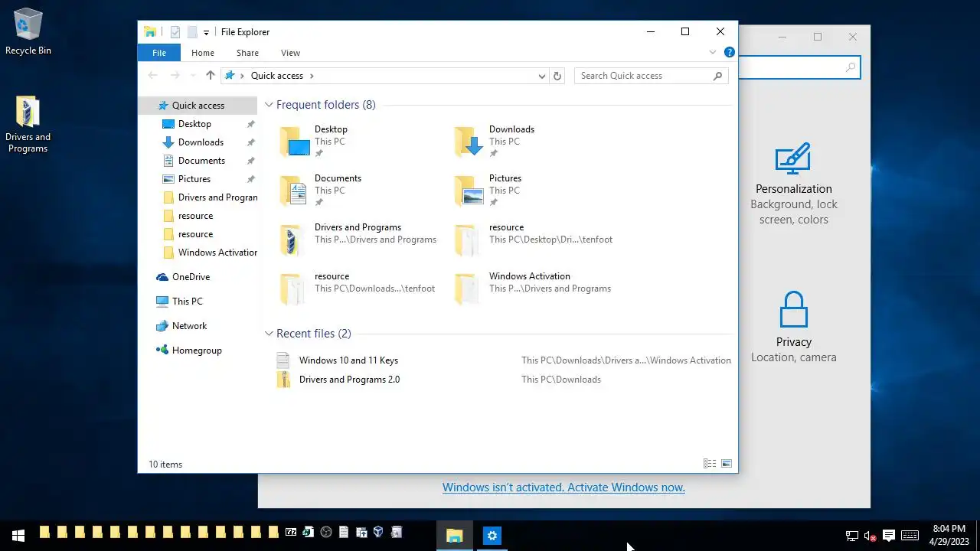Select Drivers and Programs frequent folder
This screenshot has width=980, height=551.
pyautogui.click(x=358, y=240)
